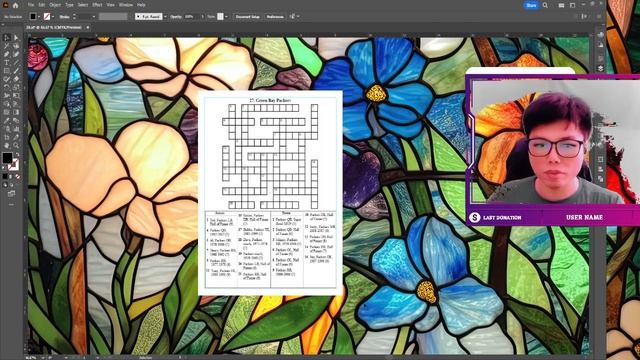Open the opacity slider arrow
The image size is (640, 360).
[x=202, y=17]
